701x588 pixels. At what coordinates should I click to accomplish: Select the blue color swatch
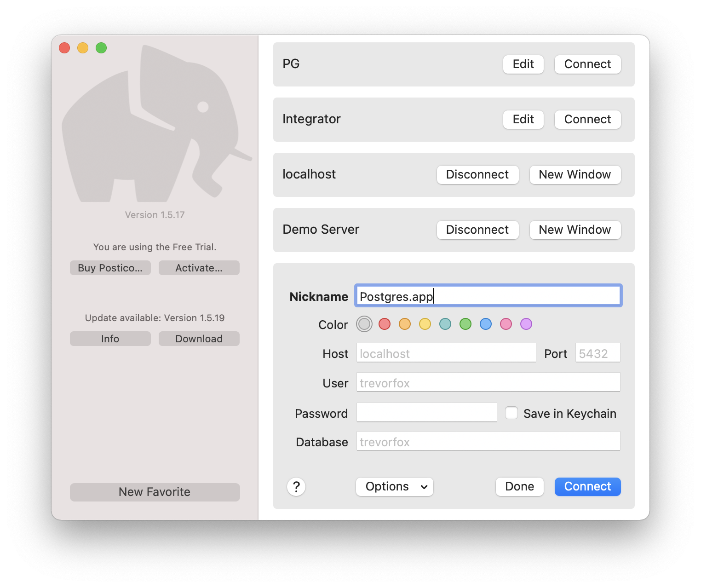[x=486, y=324]
